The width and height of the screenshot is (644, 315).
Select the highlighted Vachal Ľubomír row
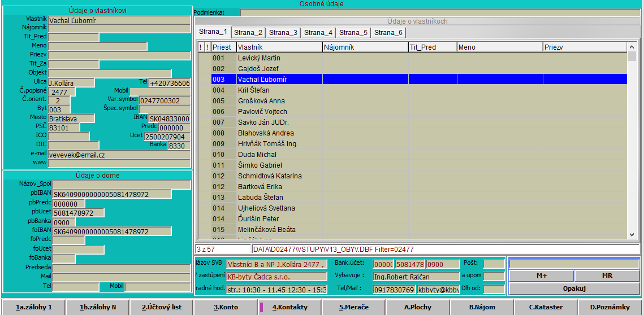412,79
